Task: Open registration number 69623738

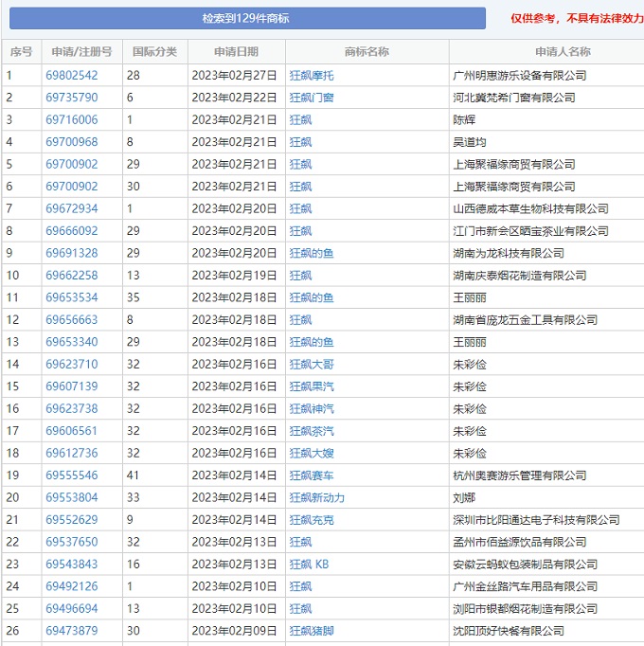Action: coord(72,409)
